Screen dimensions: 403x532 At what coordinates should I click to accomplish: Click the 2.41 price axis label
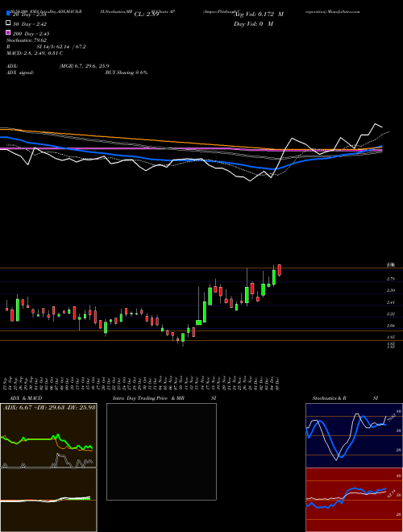390,302
